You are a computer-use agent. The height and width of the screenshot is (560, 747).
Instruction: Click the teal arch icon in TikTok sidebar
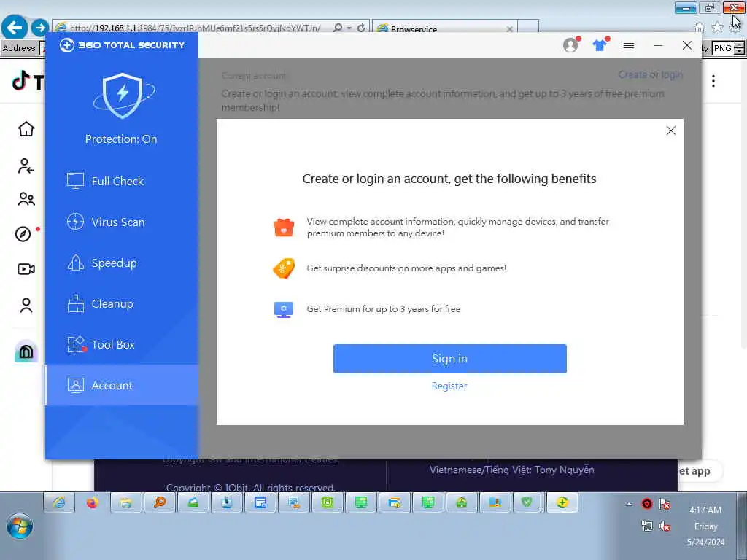[26, 352]
